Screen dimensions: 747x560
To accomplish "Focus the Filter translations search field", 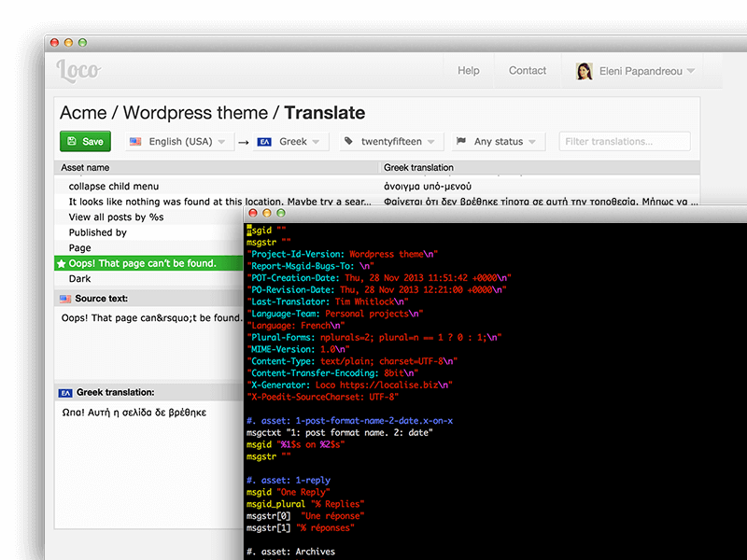I will (624, 142).
